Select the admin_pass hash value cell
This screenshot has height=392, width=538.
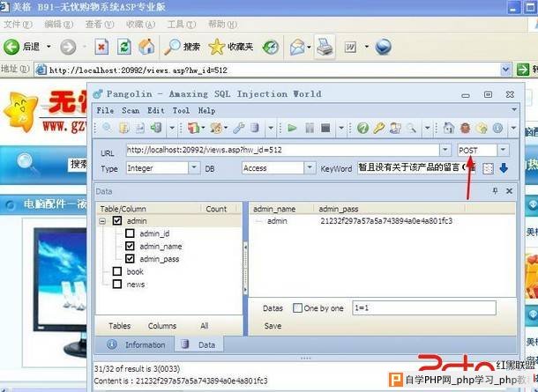click(x=386, y=221)
